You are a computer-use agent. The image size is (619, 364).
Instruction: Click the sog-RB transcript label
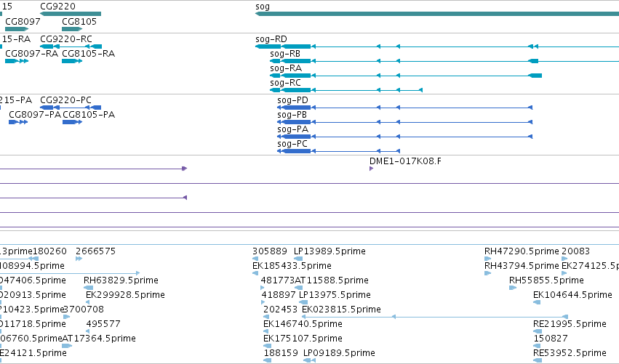[285, 54]
